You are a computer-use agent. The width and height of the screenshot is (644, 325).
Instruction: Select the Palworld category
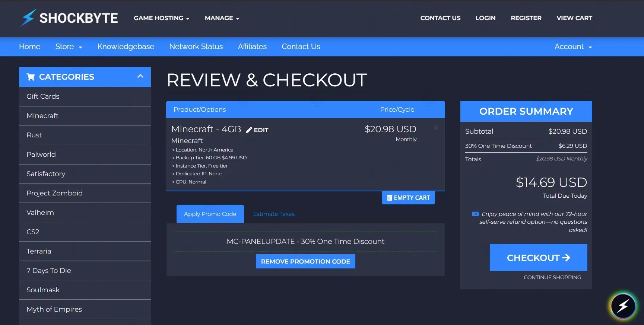[x=41, y=154]
